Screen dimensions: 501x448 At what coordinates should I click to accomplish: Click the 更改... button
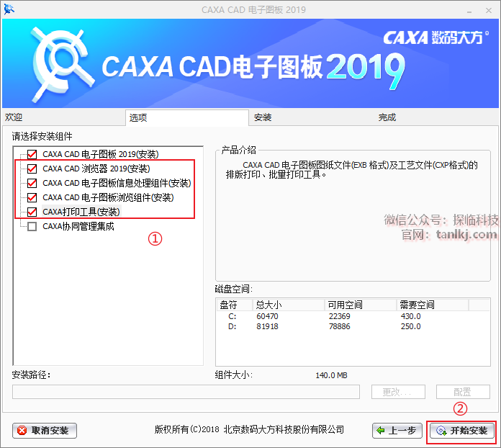pyautogui.click(x=398, y=392)
